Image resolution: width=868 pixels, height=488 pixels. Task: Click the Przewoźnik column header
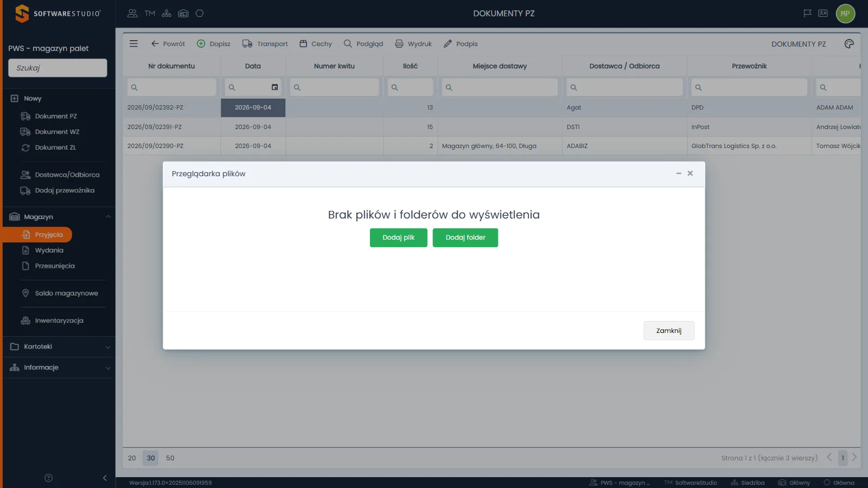(749, 66)
